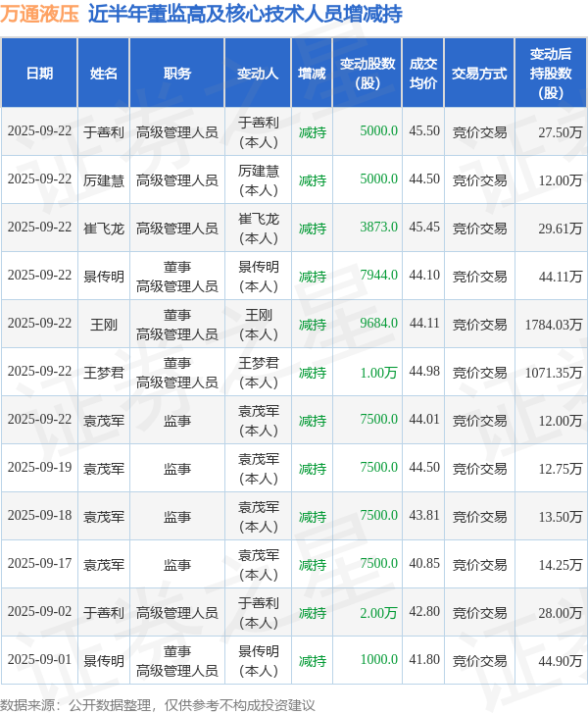Screen dimensions: 588x714
Task: Click the 44.01 average price cell
Action: (424, 420)
